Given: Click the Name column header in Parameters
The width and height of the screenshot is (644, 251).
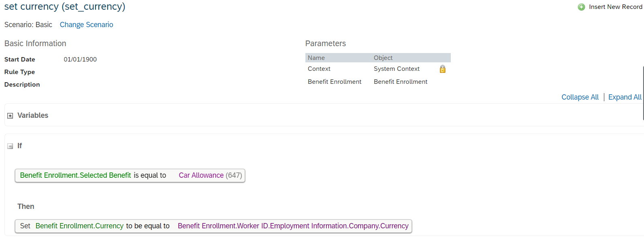Looking at the screenshot, I should point(316,58).
